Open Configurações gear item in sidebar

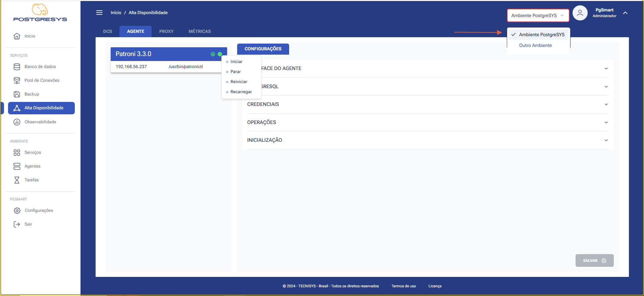click(41, 211)
